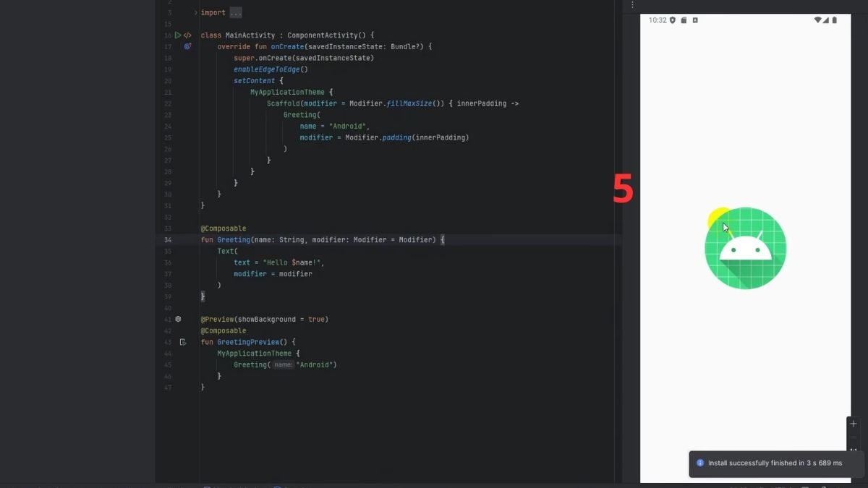
Task: Click the override gutter icon on line 17
Action: pyautogui.click(x=187, y=46)
